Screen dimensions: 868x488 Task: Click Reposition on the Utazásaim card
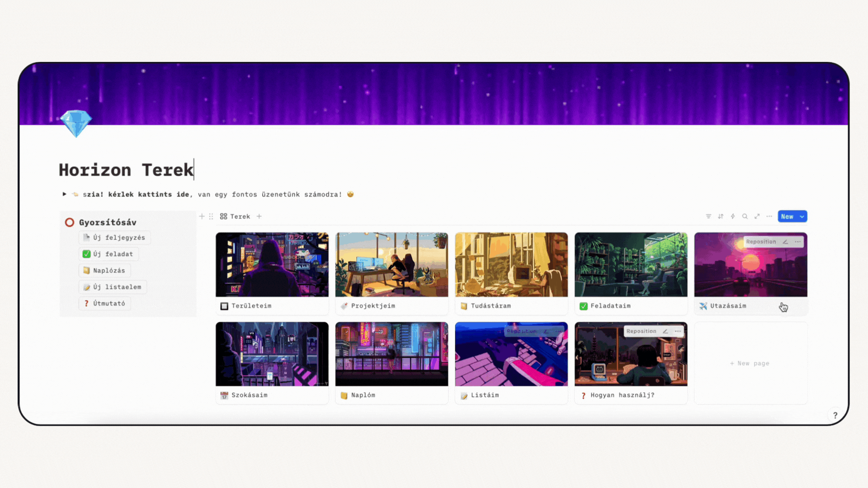coord(761,242)
